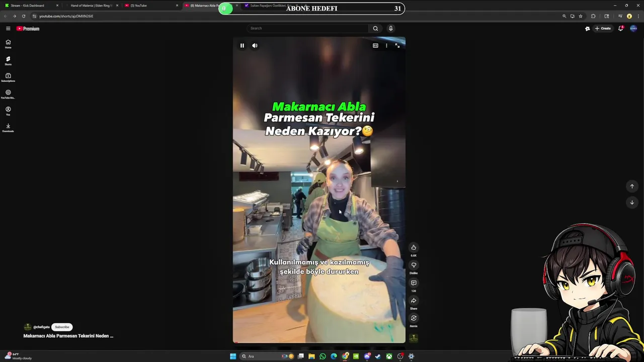The height and width of the screenshot is (362, 644).
Task: Open the zoom indicator in address bar
Action: pos(564,16)
